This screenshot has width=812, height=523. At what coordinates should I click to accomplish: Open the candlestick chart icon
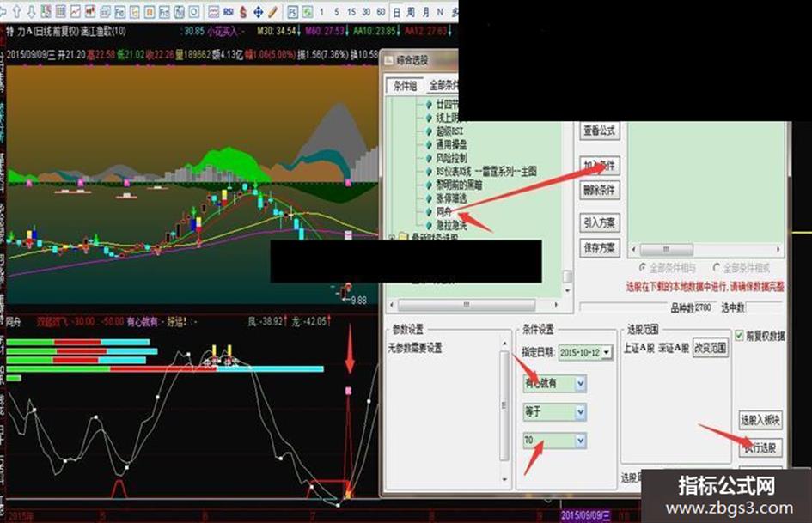click(90, 11)
